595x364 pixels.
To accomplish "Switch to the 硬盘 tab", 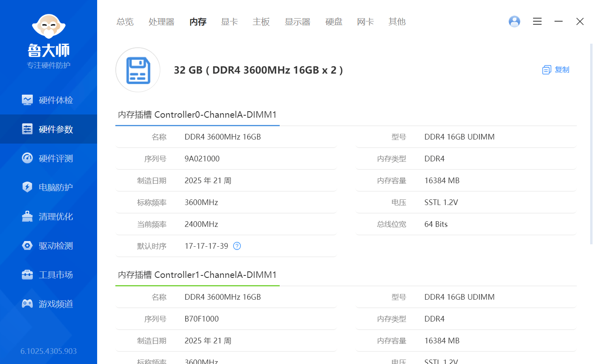I will tap(334, 22).
